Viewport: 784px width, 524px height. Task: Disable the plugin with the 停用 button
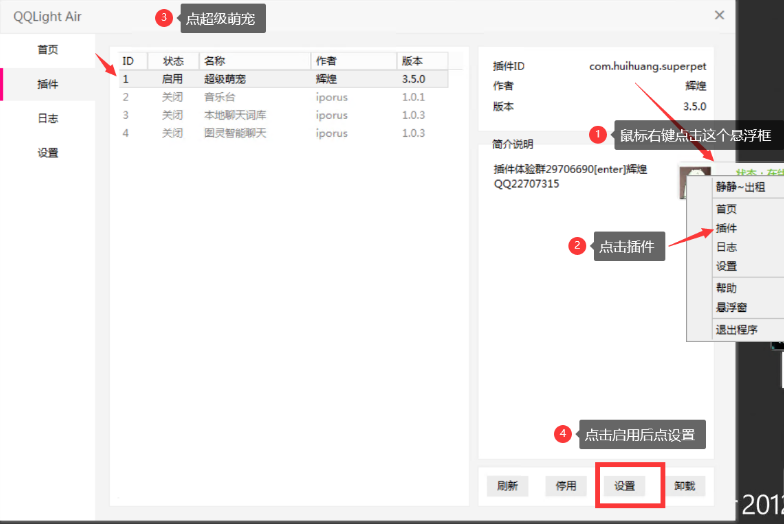[x=565, y=486]
